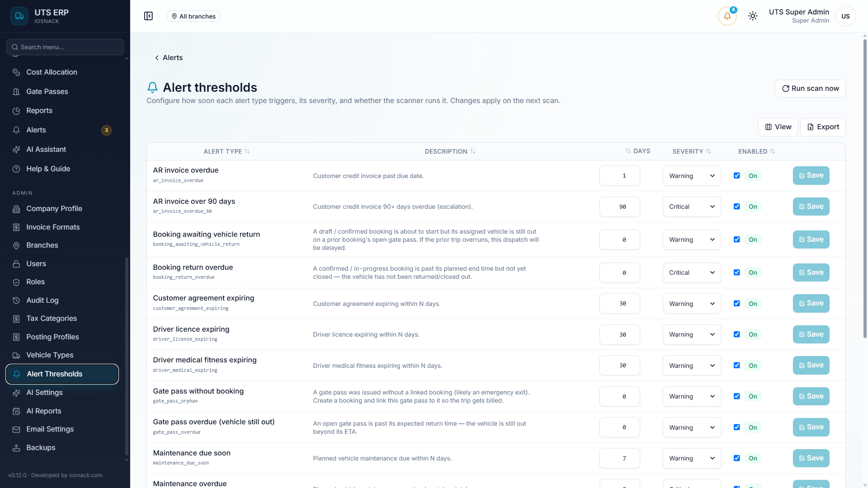
Task: Open severity dropdown for Booking awaiting vehicle return
Action: pyautogui.click(x=692, y=239)
